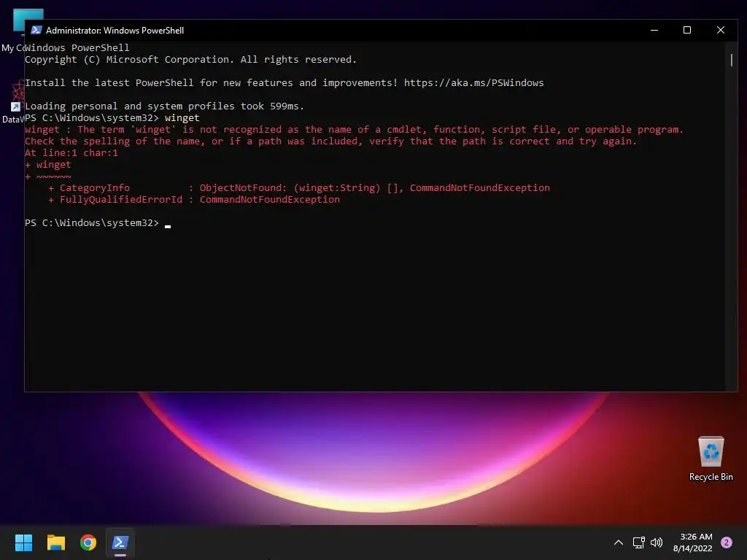747x560 pixels.
Task: Minimize the PowerShell window
Action: [654, 30]
